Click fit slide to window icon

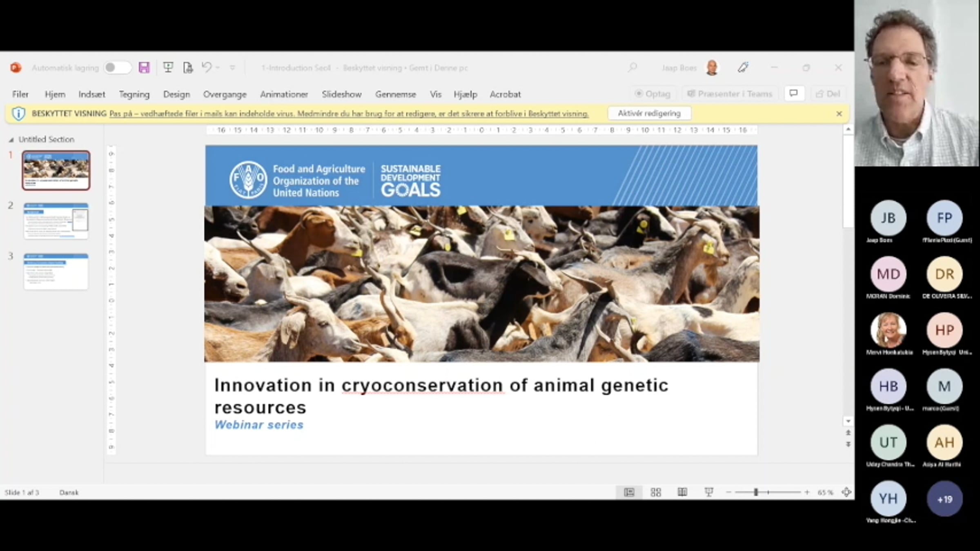(x=846, y=492)
